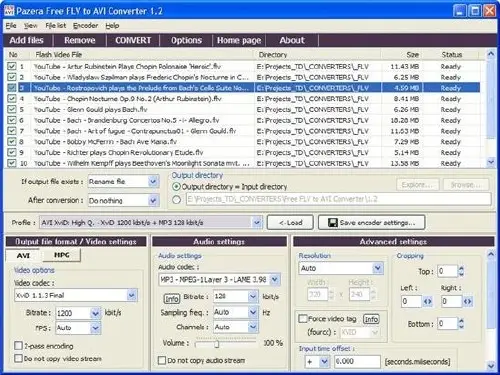The height and width of the screenshot is (375, 500).
Task: Click the Add files toolbar button
Action: point(27,40)
